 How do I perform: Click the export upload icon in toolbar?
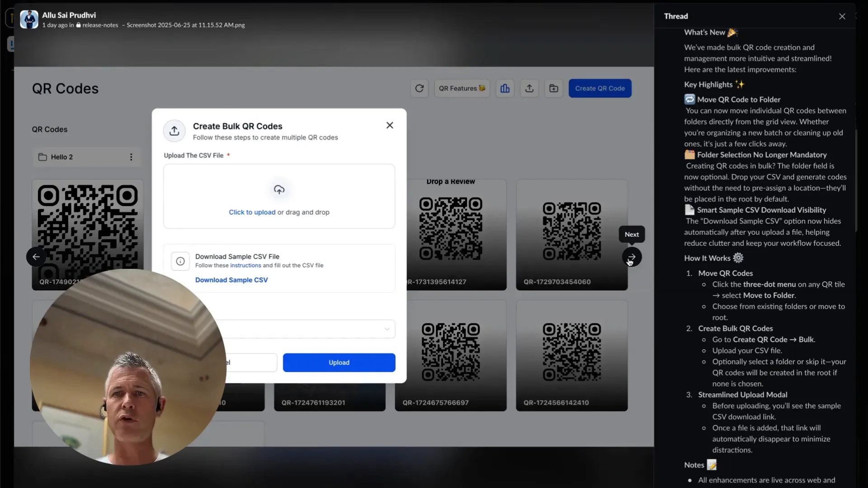tap(529, 89)
